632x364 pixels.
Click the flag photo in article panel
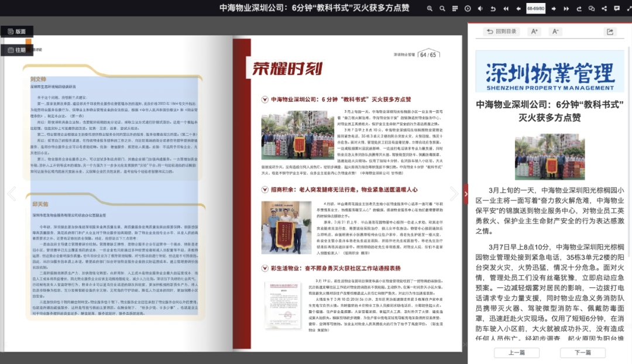pos(549,157)
